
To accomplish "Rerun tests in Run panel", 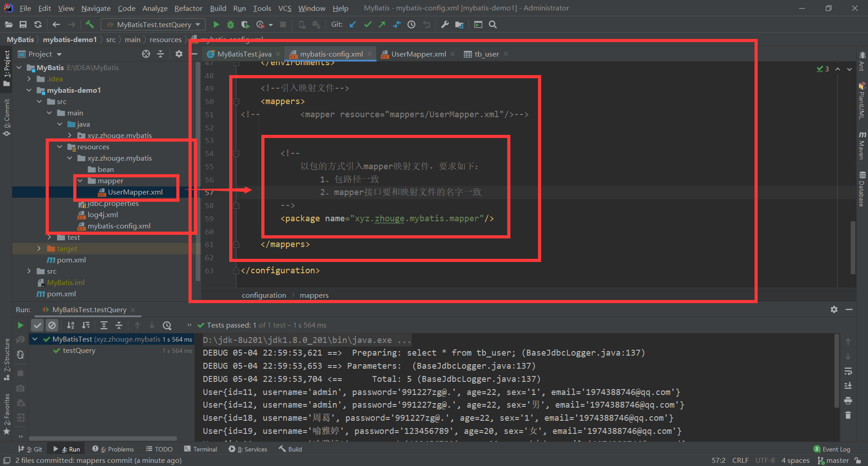I will (x=20, y=325).
